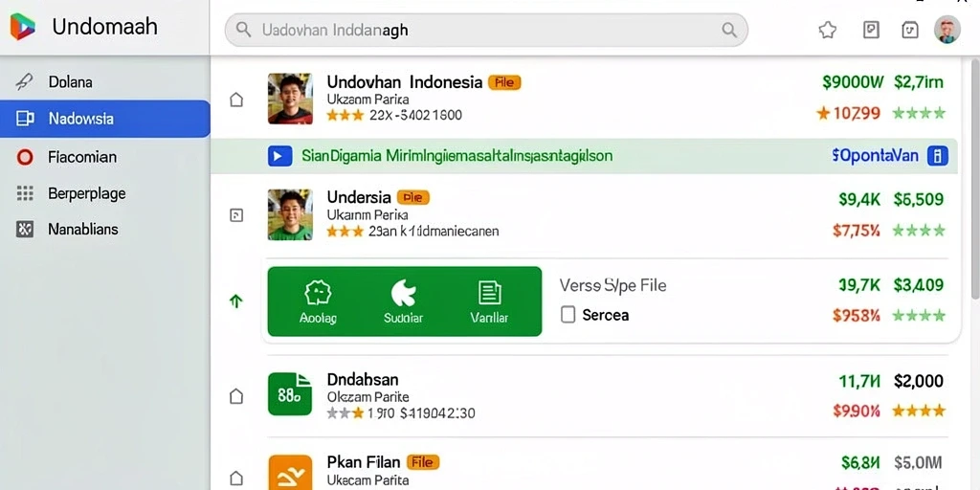This screenshot has width=980, height=490.
Task: Open favorites via the star icon
Action: [x=828, y=30]
